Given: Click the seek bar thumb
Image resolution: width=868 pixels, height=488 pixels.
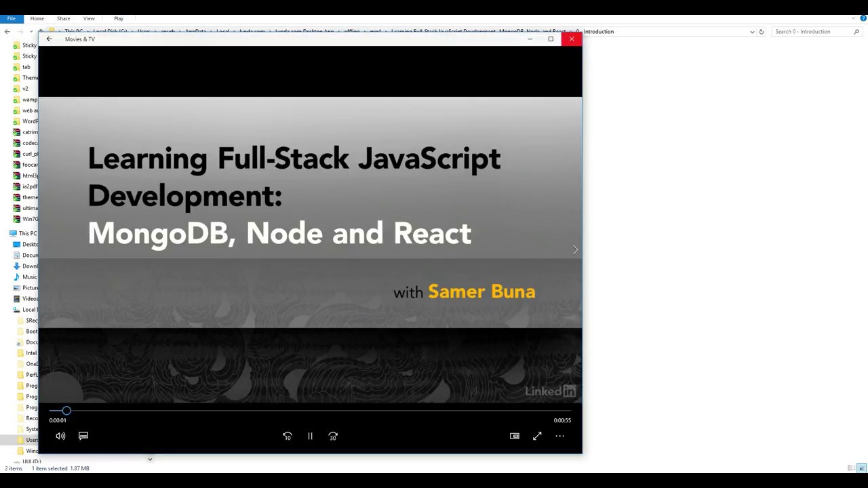Looking at the screenshot, I should click(66, 411).
